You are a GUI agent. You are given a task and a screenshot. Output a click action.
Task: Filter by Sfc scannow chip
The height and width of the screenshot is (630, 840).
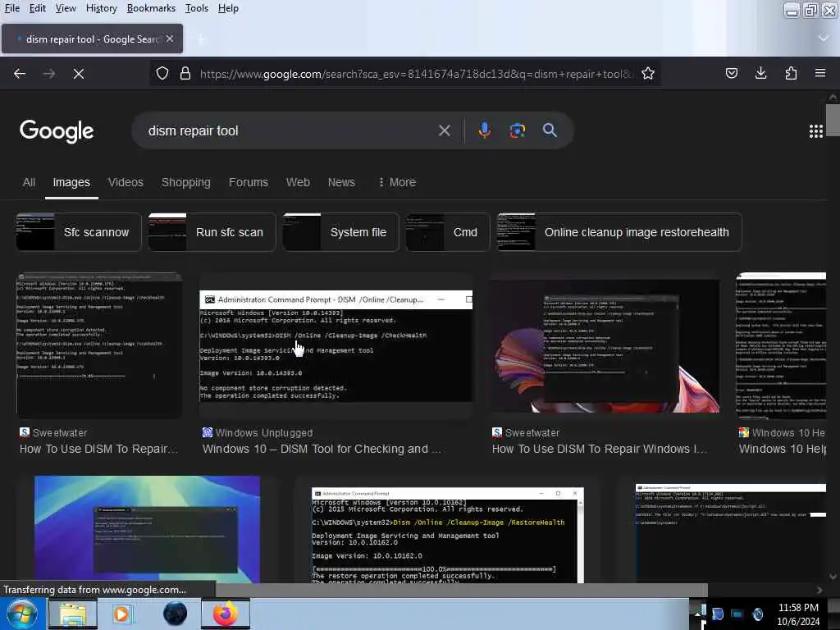79,232
